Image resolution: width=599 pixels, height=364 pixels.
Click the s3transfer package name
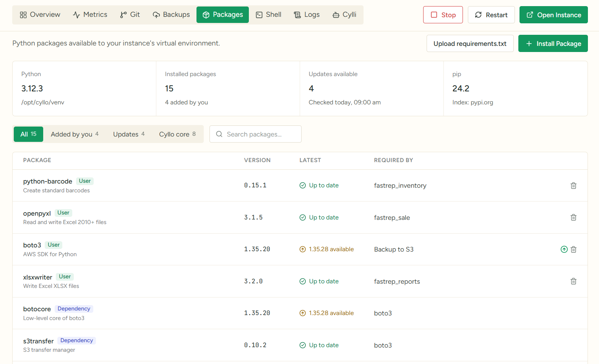click(39, 341)
